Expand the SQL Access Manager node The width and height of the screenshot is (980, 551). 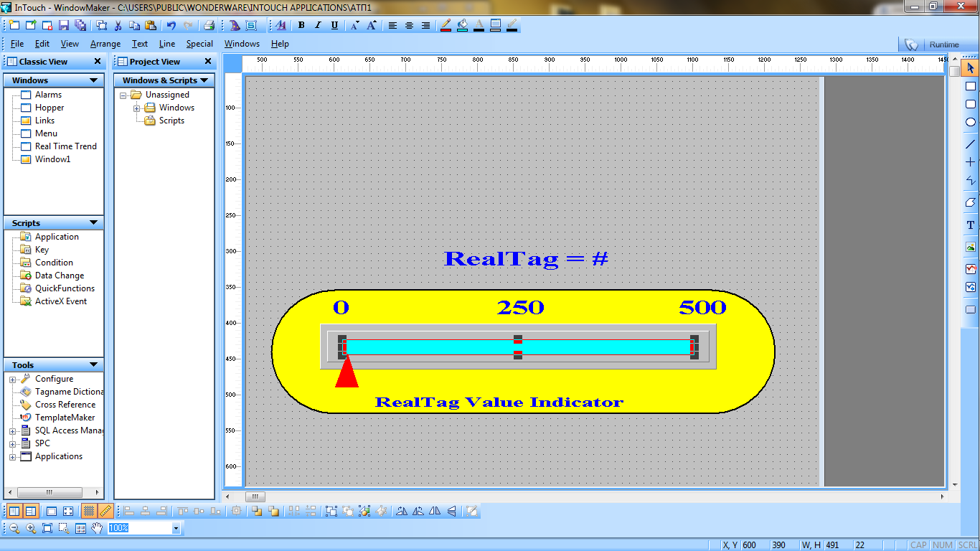pyautogui.click(x=12, y=430)
